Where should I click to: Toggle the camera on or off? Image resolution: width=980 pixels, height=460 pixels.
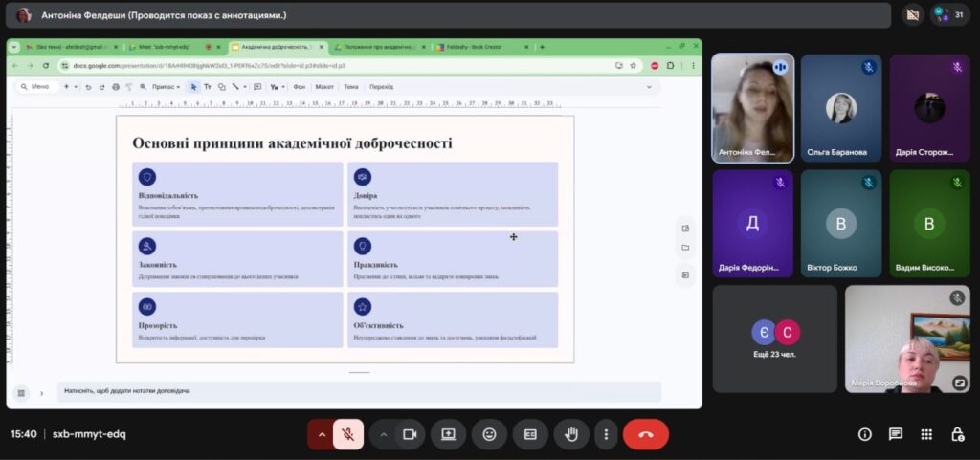click(410, 434)
